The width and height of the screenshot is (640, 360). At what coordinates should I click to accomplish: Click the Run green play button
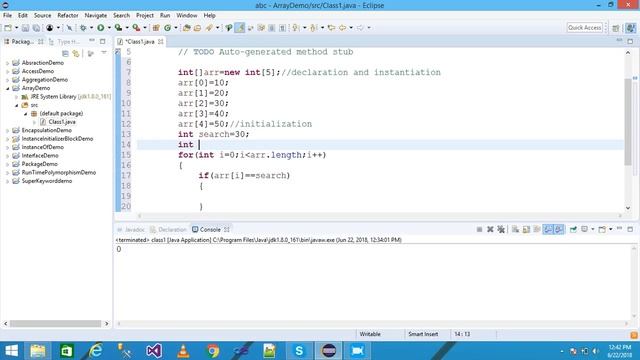100,28
